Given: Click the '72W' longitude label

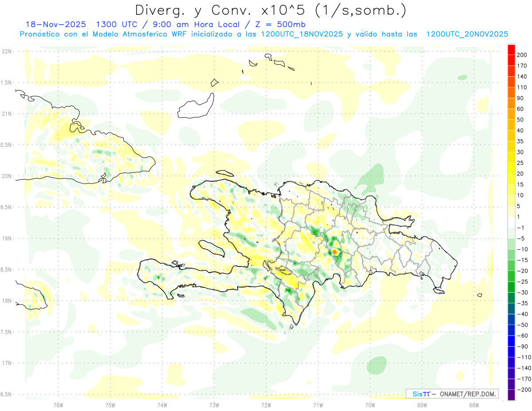Looking at the screenshot, I should point(266,405).
